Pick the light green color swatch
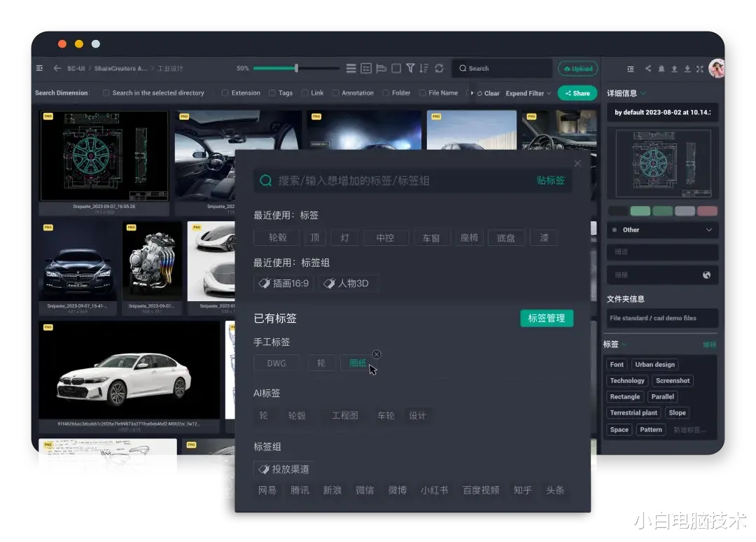The image size is (756, 542). coord(640,211)
